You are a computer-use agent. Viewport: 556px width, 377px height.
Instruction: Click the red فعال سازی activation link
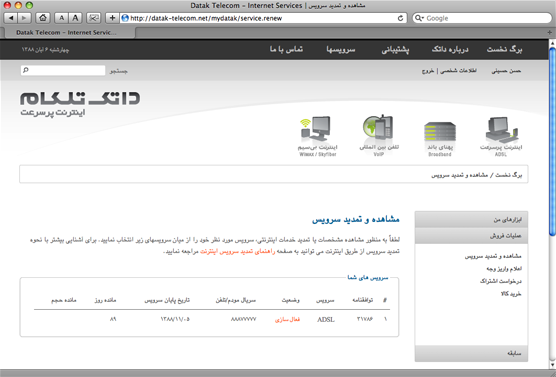pyautogui.click(x=288, y=320)
